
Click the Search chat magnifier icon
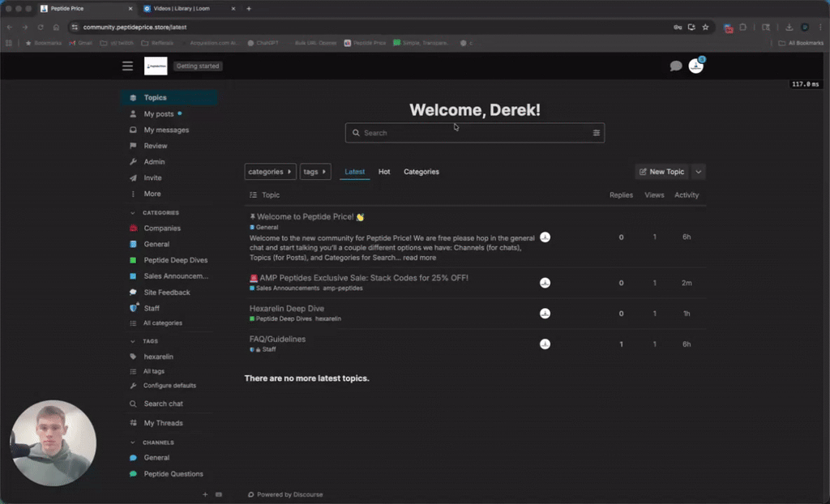(x=134, y=404)
